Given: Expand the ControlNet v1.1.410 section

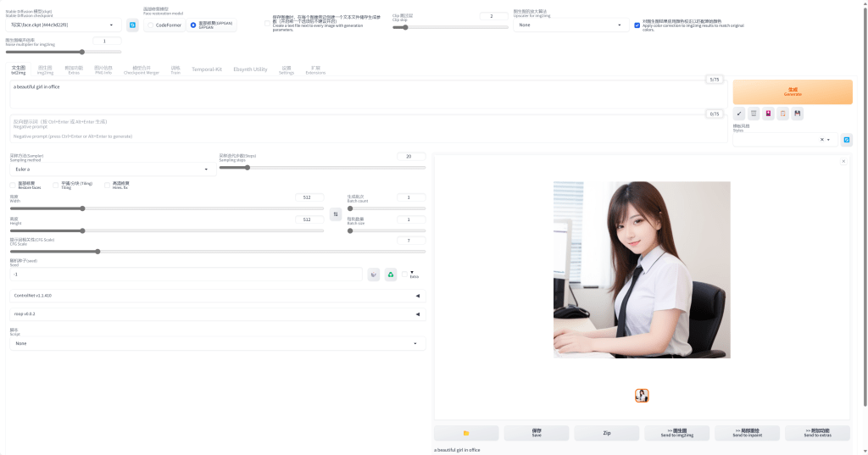Looking at the screenshot, I should [x=216, y=296].
